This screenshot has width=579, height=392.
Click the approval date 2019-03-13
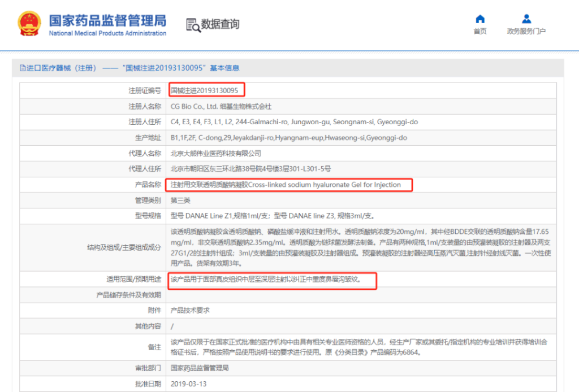click(x=188, y=384)
